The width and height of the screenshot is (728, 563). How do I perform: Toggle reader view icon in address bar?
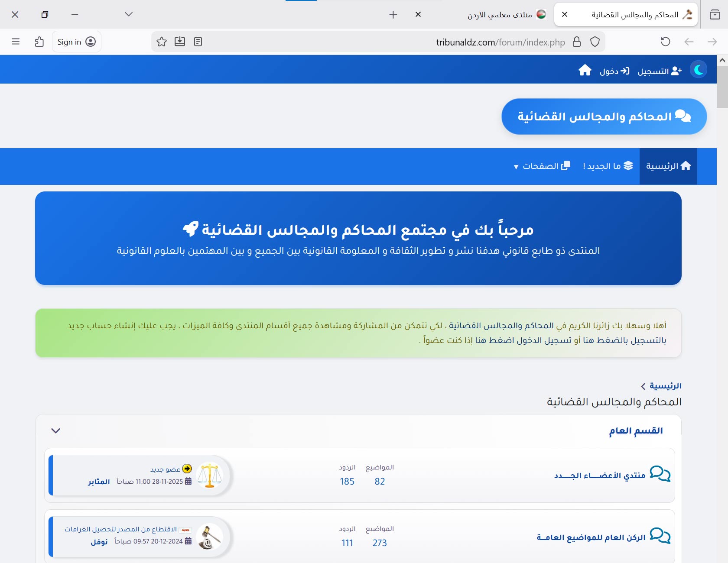point(198,42)
